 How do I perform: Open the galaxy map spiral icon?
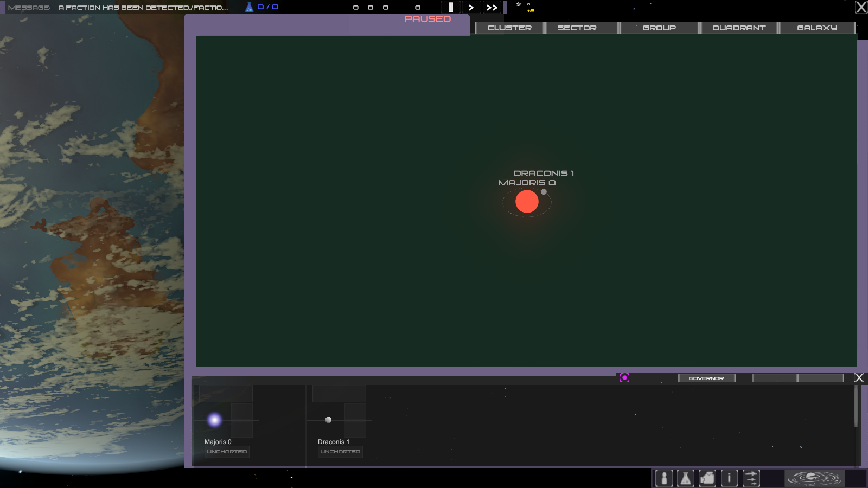(x=814, y=478)
